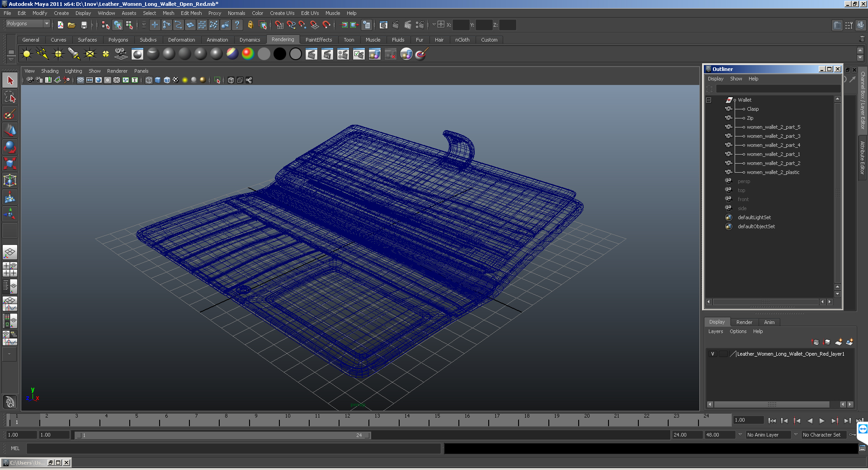Image resolution: width=868 pixels, height=470 pixels.
Task: Open the Create UVs menu
Action: point(282,13)
